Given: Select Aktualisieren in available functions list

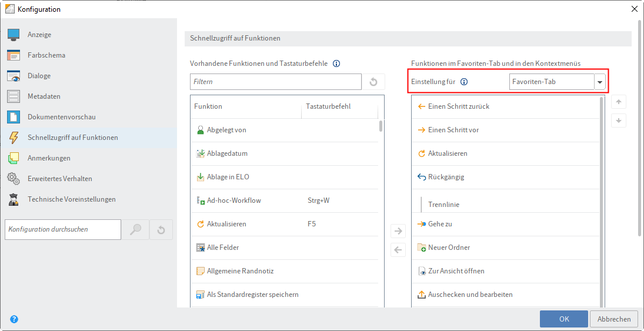Looking at the screenshot, I should point(284,224).
